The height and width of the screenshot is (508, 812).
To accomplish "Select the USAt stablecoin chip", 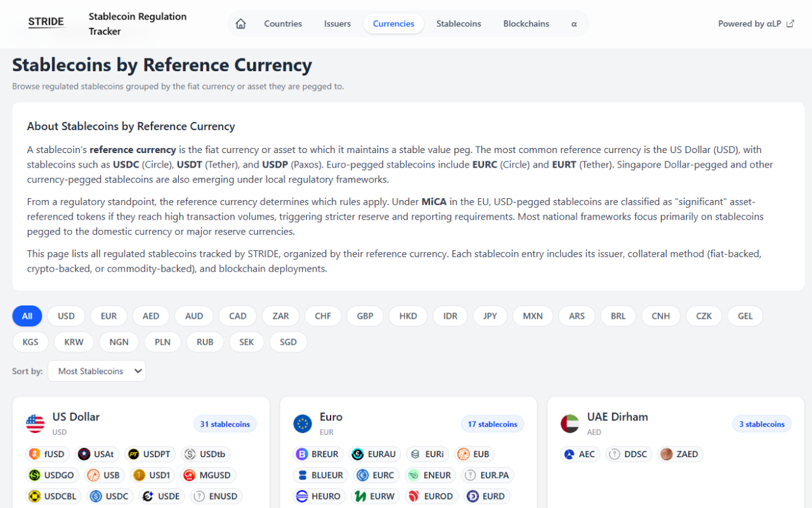I will 98,454.
